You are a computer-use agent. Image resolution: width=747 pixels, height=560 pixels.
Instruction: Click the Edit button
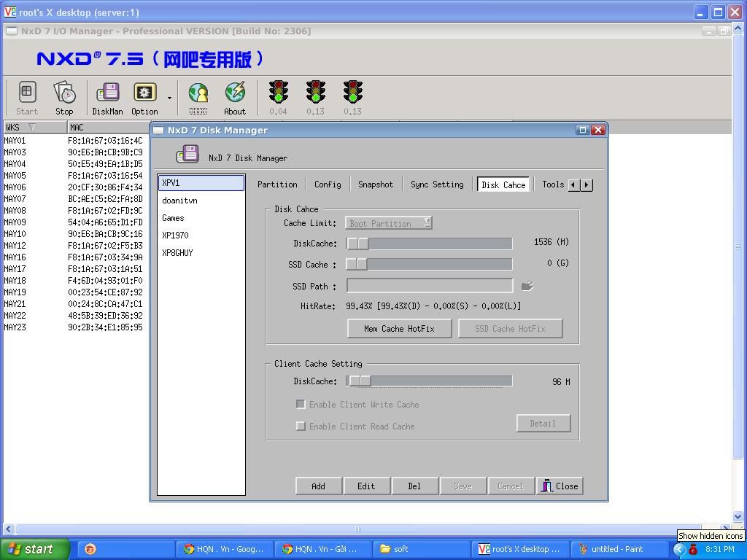pyautogui.click(x=366, y=486)
